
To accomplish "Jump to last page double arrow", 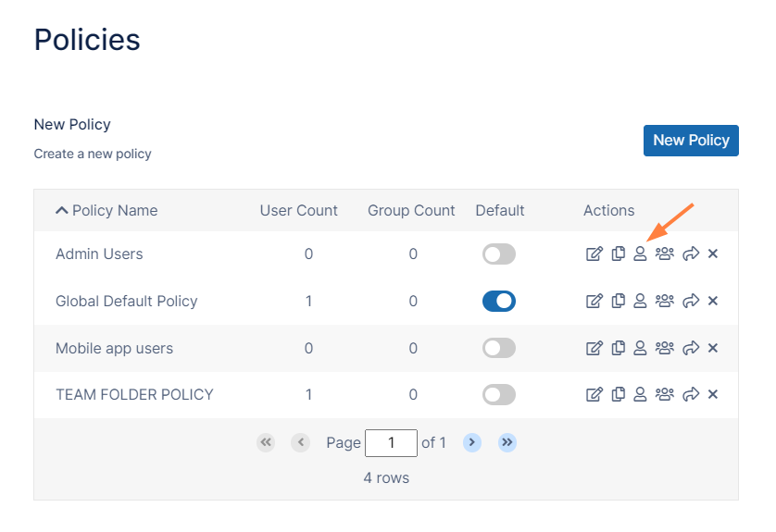I will pyautogui.click(x=507, y=442).
